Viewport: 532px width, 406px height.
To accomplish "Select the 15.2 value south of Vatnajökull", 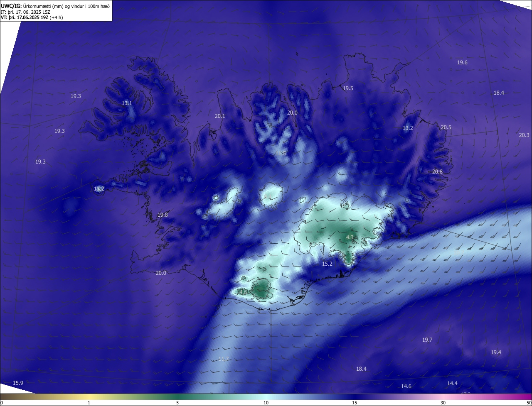I will point(328,264).
